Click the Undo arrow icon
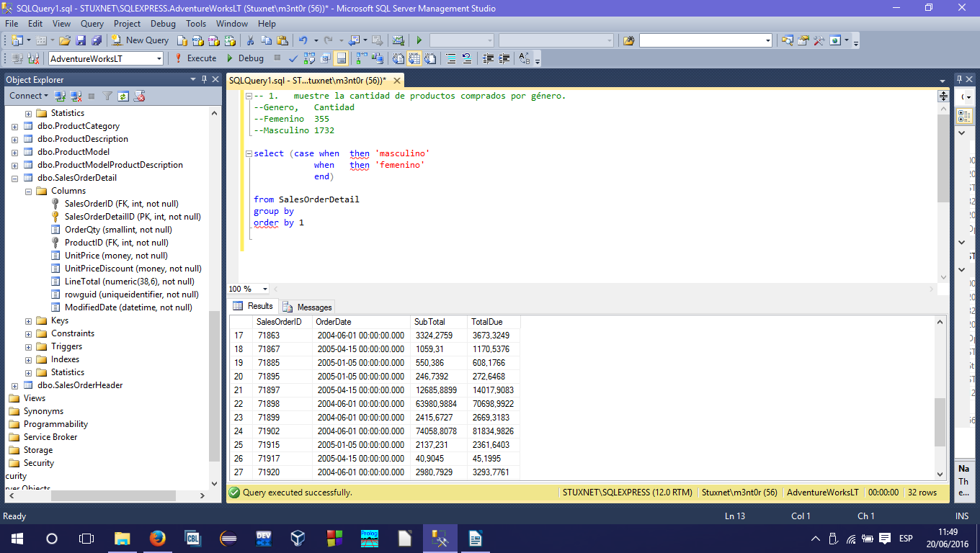 pos(303,40)
